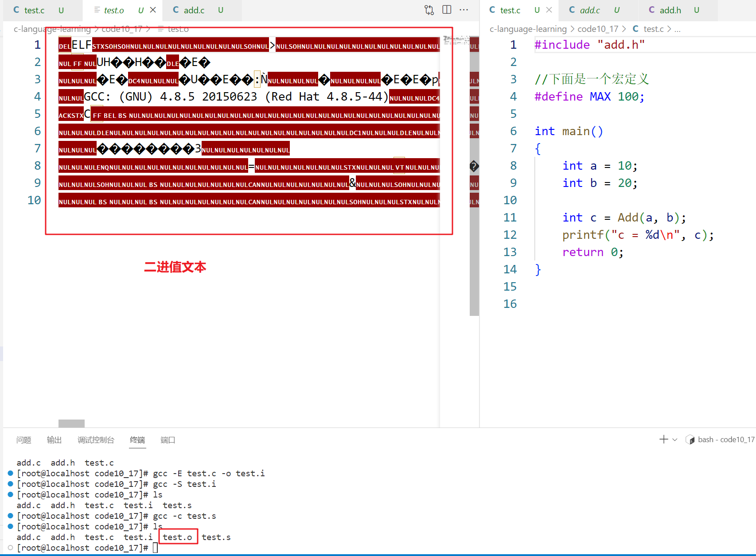Click the left editor horizontal scrollbar thumb
756x556 pixels.
point(71,424)
